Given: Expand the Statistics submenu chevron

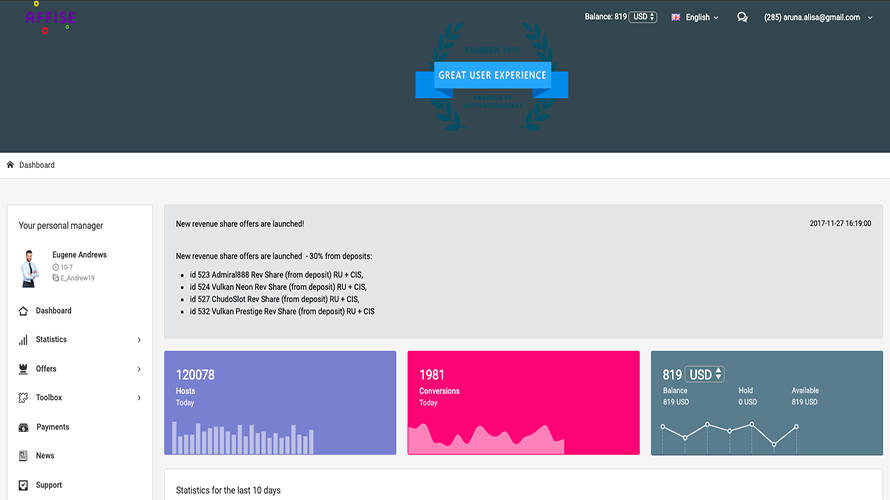Looking at the screenshot, I should click(139, 340).
